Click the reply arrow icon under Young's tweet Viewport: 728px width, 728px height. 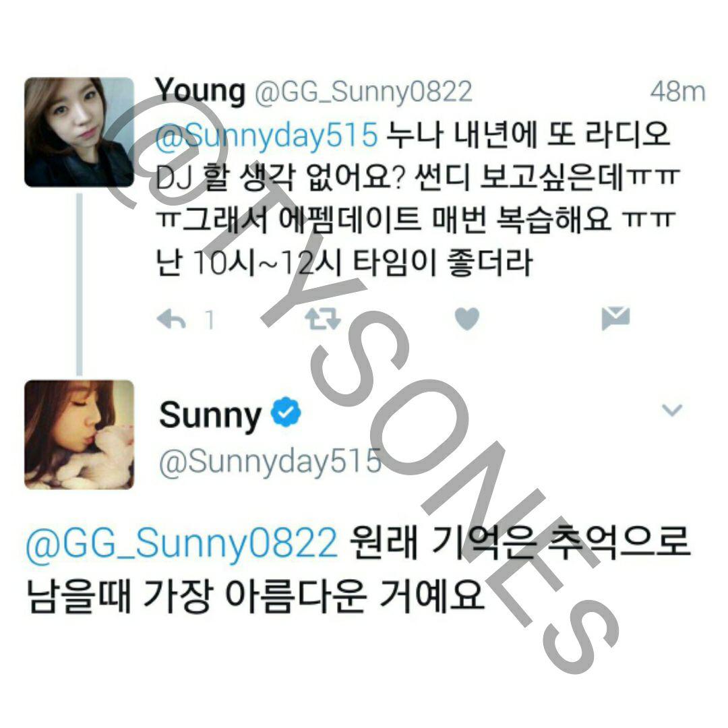171,320
